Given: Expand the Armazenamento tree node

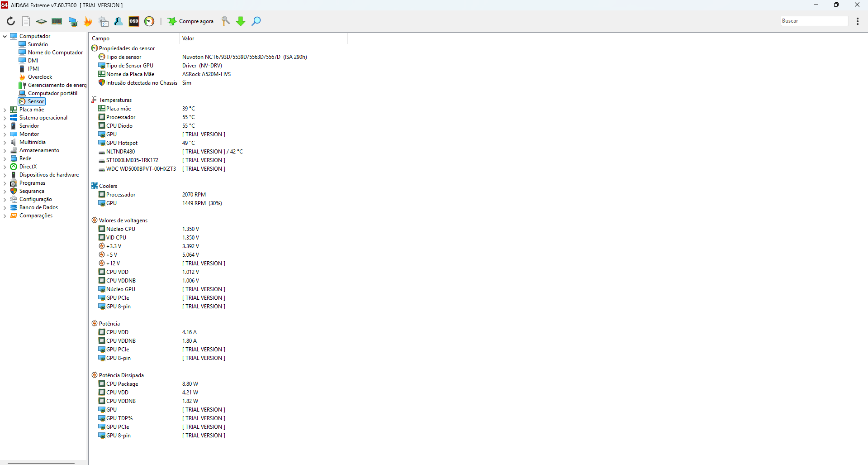Looking at the screenshot, I should coord(5,150).
